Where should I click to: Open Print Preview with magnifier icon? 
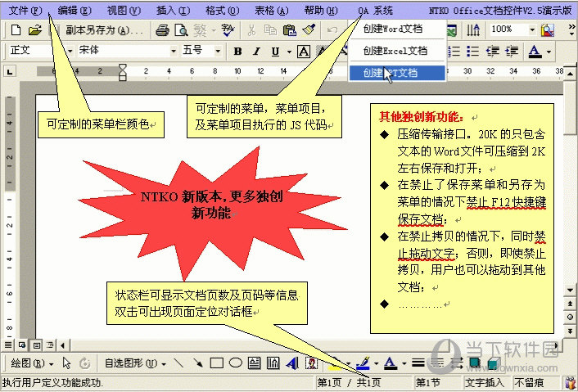tap(181, 30)
